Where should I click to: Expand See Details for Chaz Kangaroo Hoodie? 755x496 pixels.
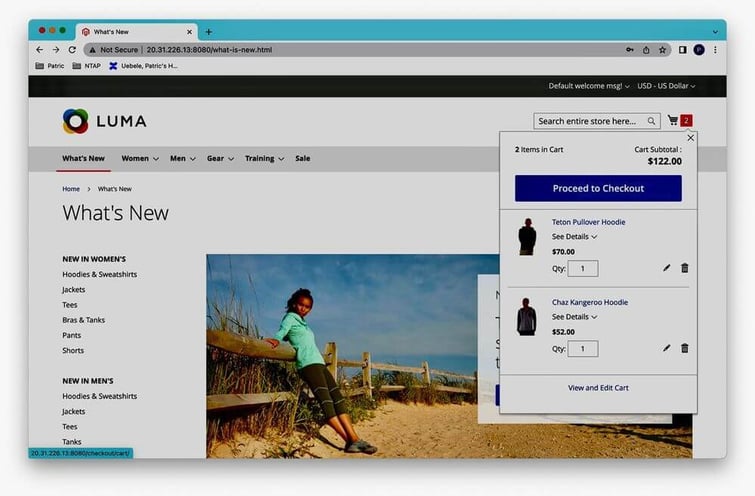(x=574, y=317)
